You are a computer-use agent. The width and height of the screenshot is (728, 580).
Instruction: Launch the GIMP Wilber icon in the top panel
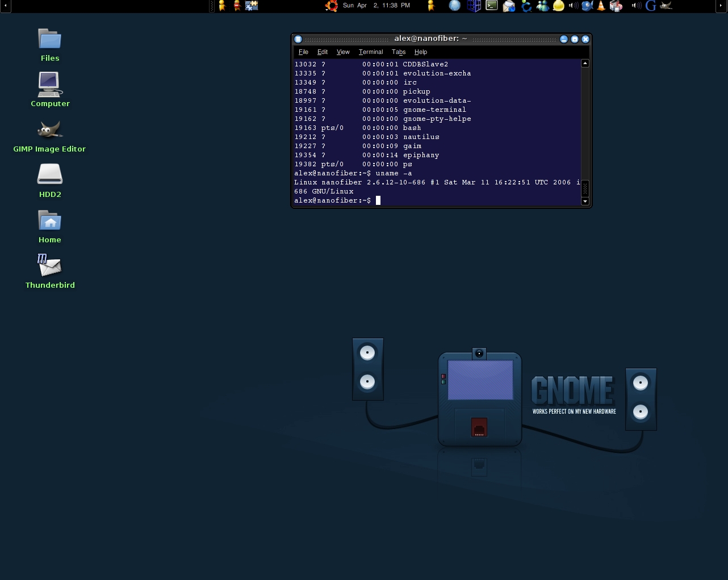pos(666,6)
